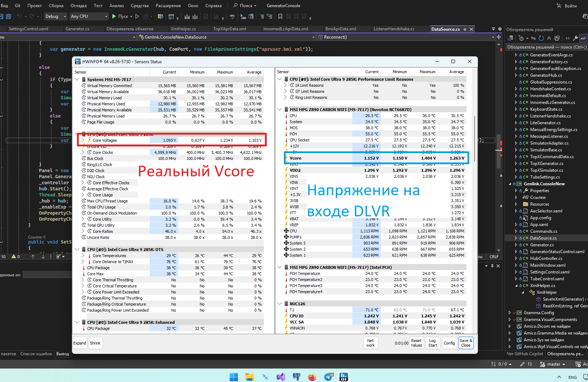Click the master branch indicator in status bar
The height and width of the screenshot is (382, 588).
click(x=553, y=364)
